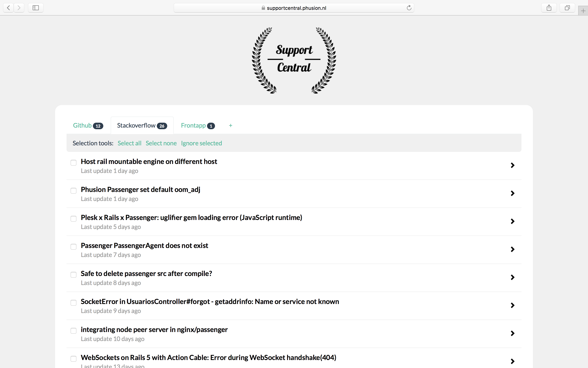Screen dimensions: 588x368
Task: Click 'Last update 8 days ago' text
Action: click(111, 283)
